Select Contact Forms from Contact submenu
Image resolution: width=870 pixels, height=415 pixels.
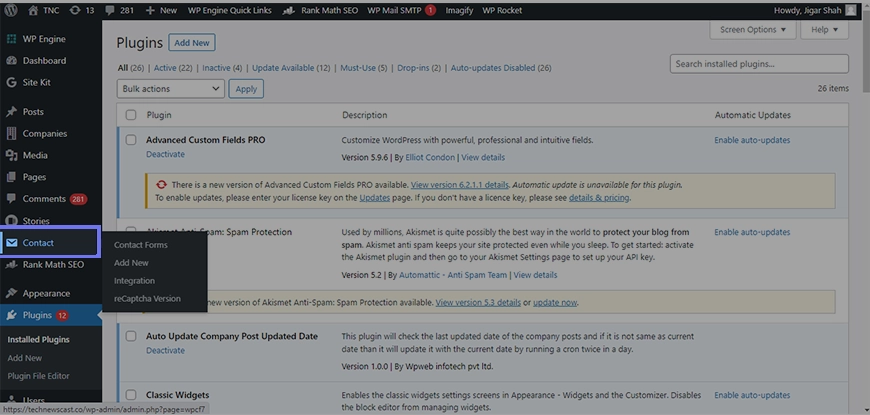(141, 245)
